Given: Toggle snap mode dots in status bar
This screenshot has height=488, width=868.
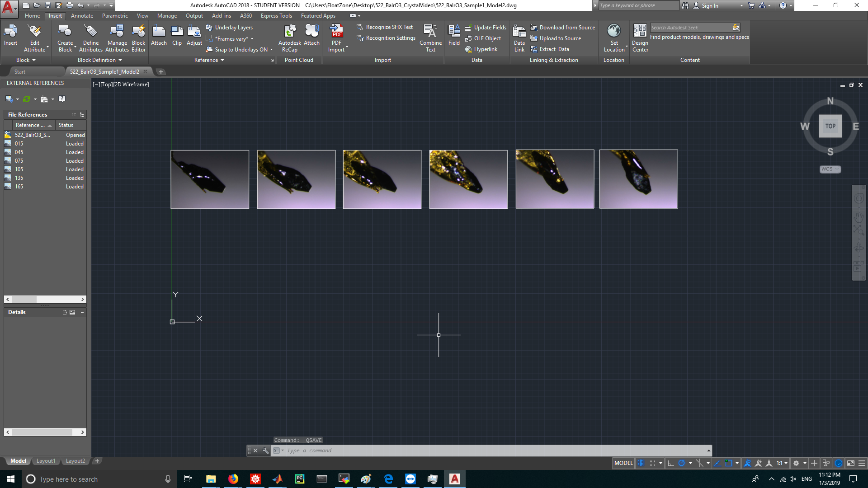Looking at the screenshot, I should 651,463.
